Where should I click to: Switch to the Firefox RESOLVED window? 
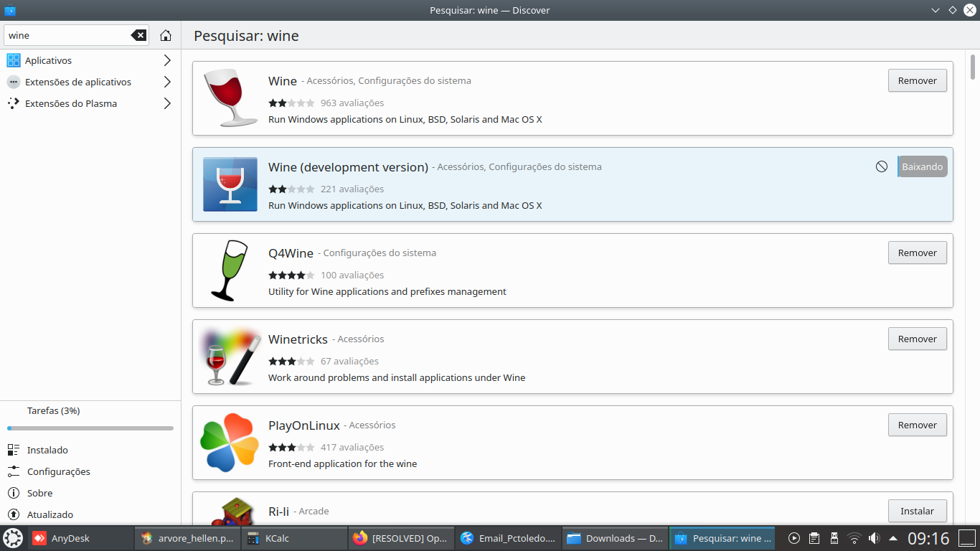tap(401, 538)
